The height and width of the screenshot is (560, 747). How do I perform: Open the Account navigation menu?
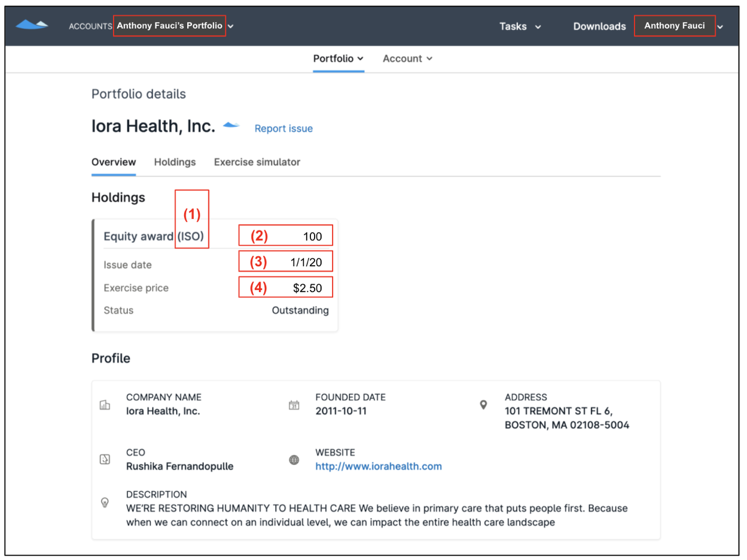407,59
